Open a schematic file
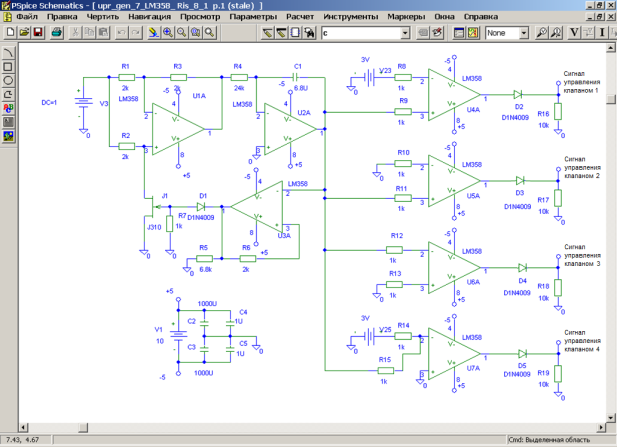The height and width of the screenshot is (448, 617). tap(24, 32)
